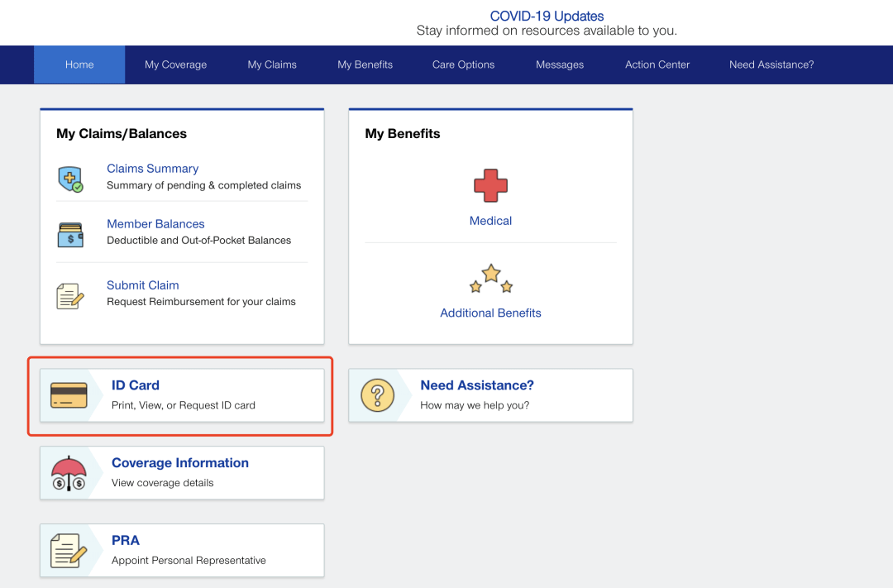Screen dimensions: 893x588
Task: Click the PRA pencil-and-paper icon
Action: tap(70, 549)
